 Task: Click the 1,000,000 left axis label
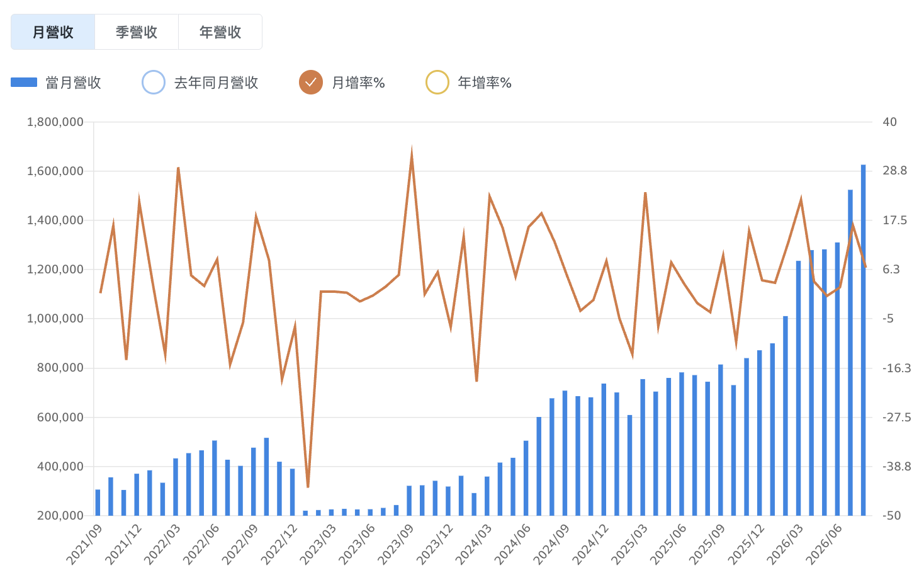pos(55,319)
